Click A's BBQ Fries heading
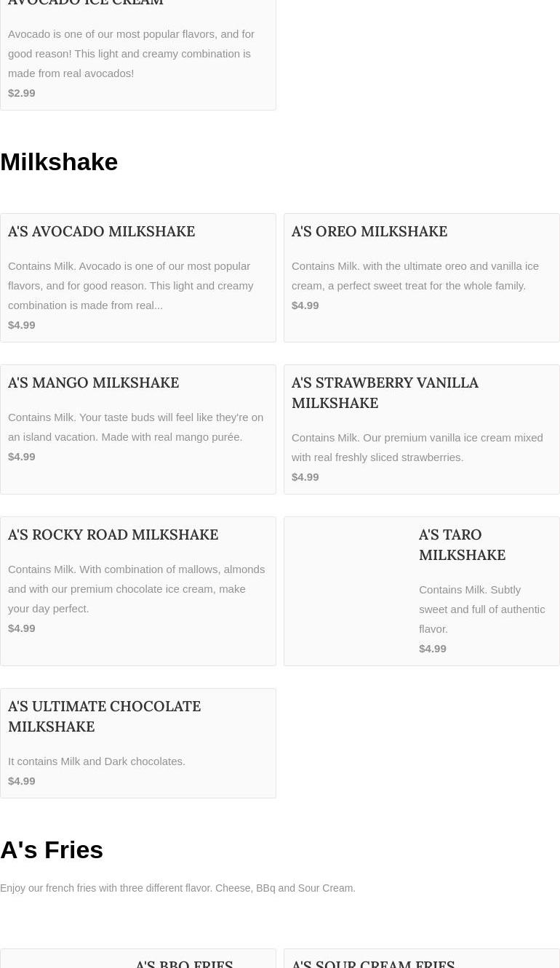560x968 pixels. click(x=184, y=962)
